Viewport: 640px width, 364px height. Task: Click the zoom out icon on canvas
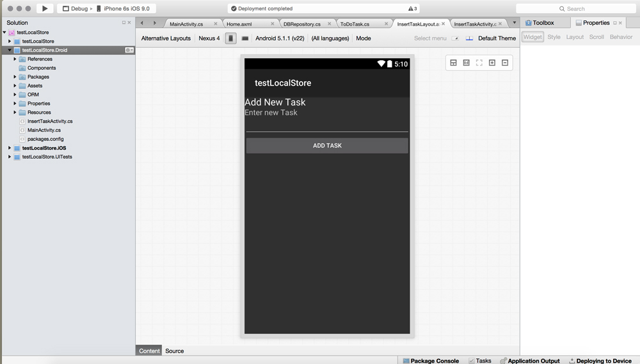pos(505,63)
